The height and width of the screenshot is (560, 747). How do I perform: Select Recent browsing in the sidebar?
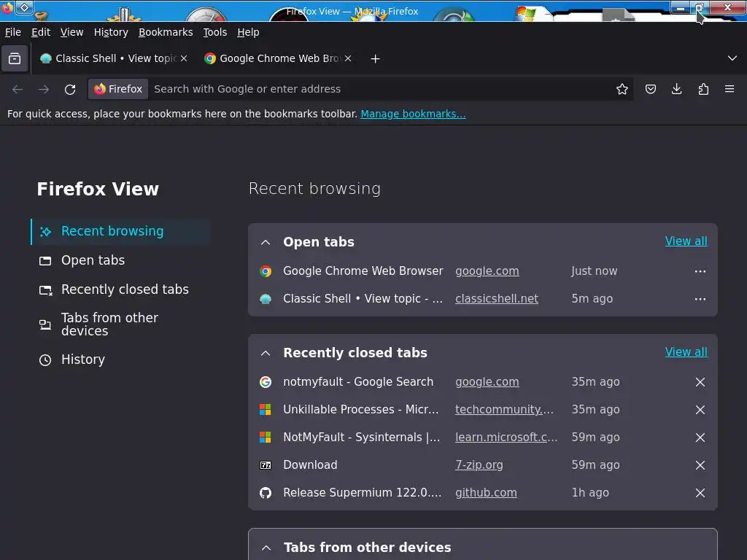(120, 231)
